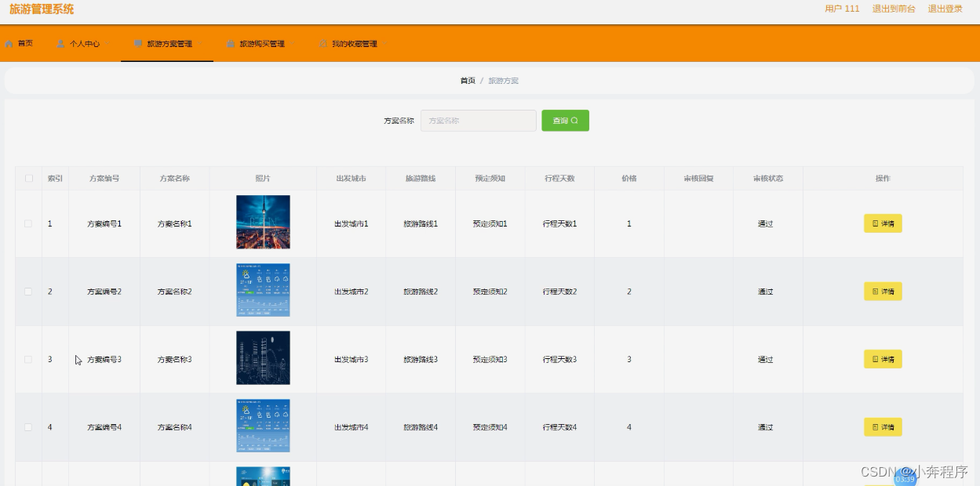
Task: Click the 方案名称 column header
Action: pos(174,178)
